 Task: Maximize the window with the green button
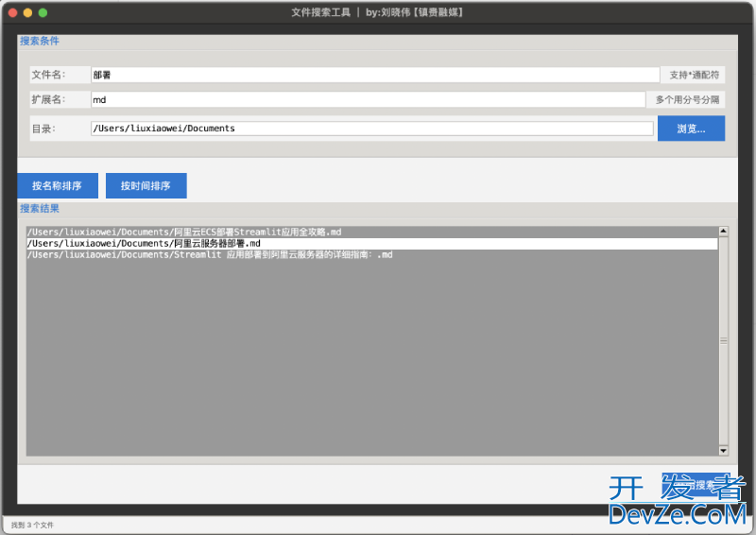pos(43,12)
